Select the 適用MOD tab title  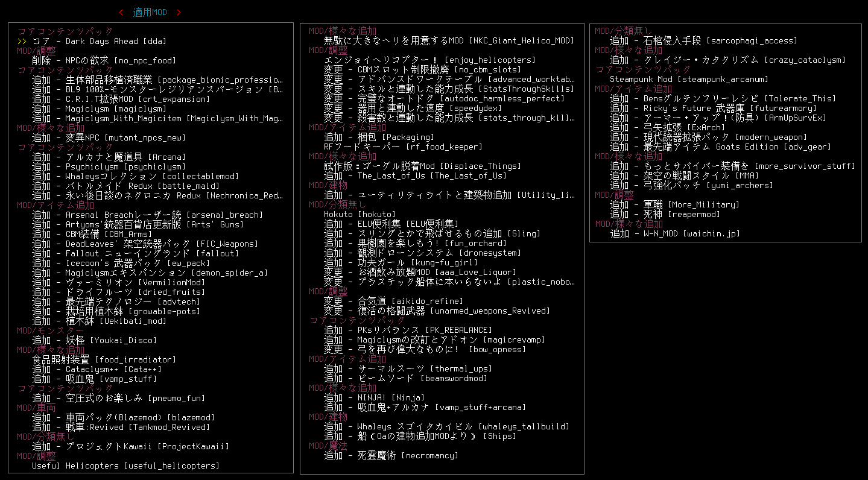[x=150, y=13]
